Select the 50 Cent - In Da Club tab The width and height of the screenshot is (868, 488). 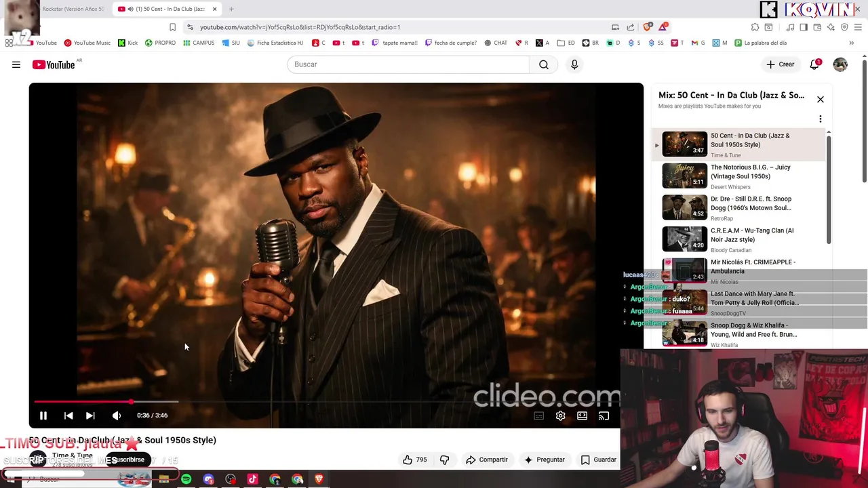(x=167, y=9)
